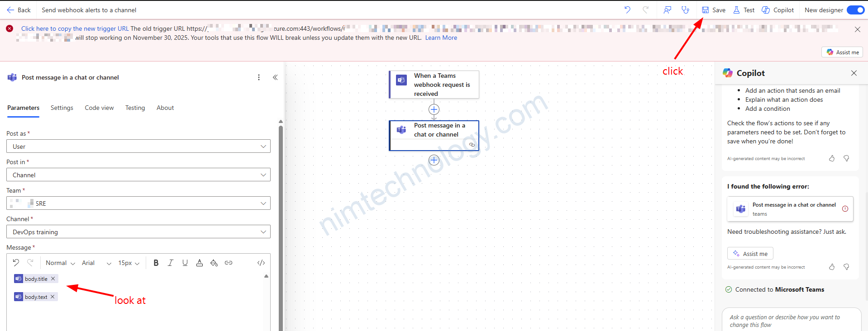
Task: Give thumbs up to Copilot error response
Action: pyautogui.click(x=832, y=267)
